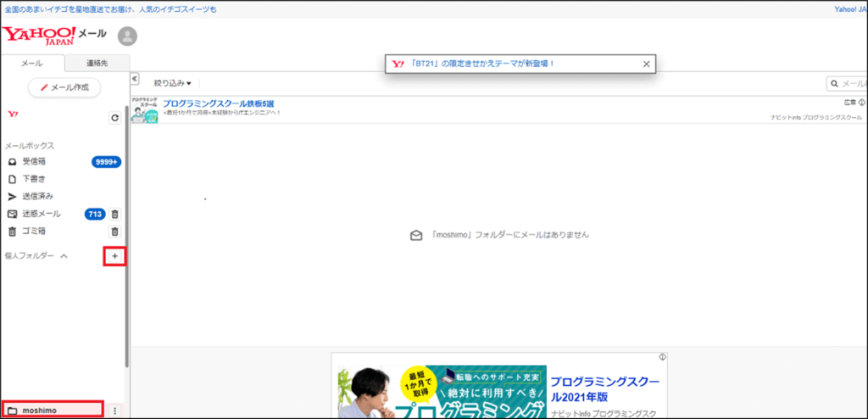Collapse the 個人フォルダー section chevron

tap(64, 256)
